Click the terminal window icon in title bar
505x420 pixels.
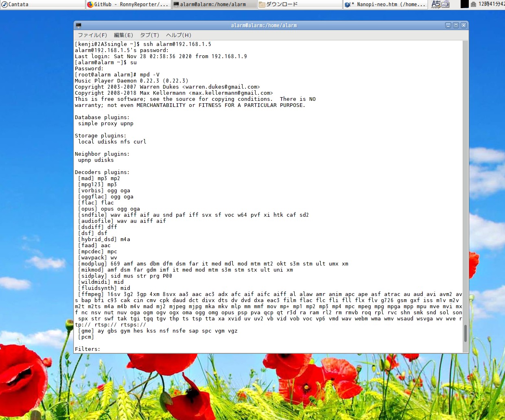pyautogui.click(x=79, y=26)
